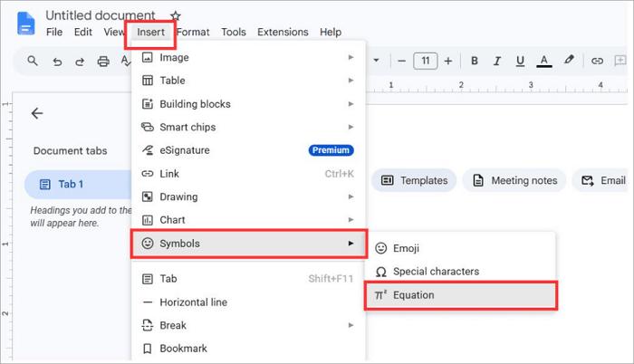
Task: Expand the Drawing submenu
Action: pos(248,196)
